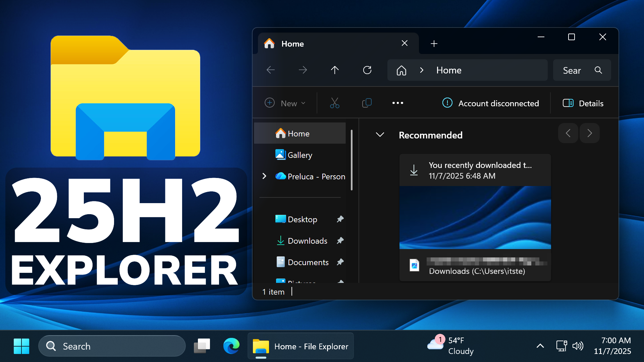The height and width of the screenshot is (362, 644).
Task: Expand the New menu dropdown
Action: point(303,103)
